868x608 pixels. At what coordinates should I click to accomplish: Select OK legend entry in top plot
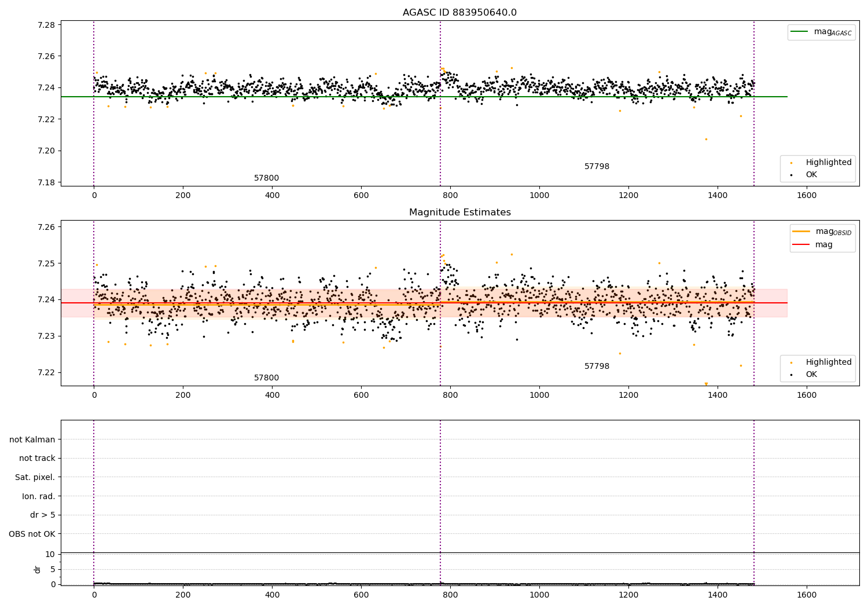[804, 175]
